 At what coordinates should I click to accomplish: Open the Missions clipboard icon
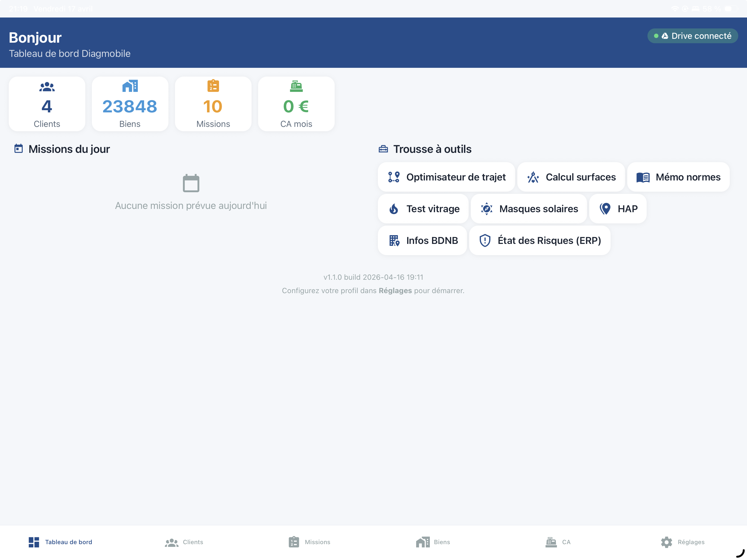coord(213,86)
